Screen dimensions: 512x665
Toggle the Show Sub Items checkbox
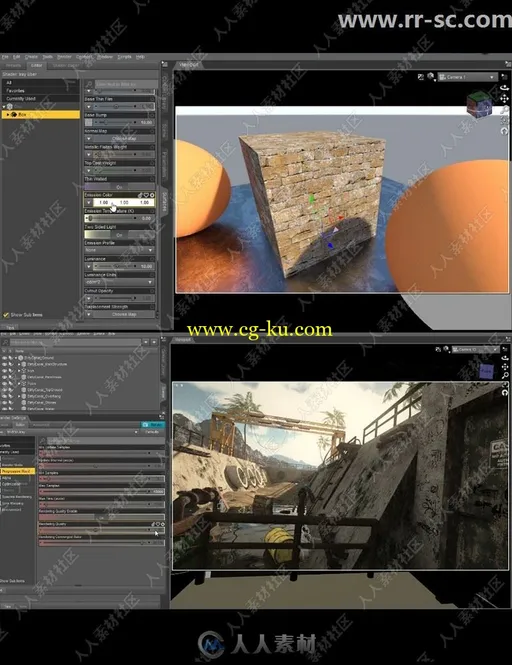[x=6, y=315]
